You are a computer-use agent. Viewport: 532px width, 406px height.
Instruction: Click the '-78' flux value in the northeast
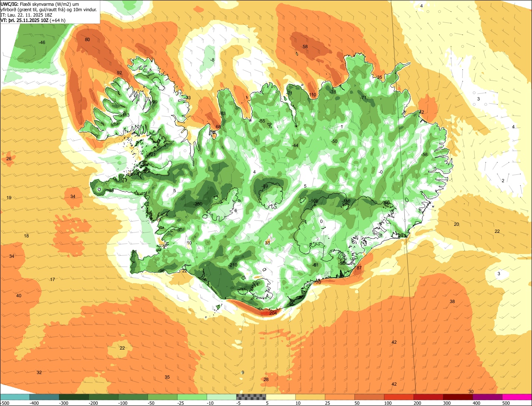click(x=332, y=92)
